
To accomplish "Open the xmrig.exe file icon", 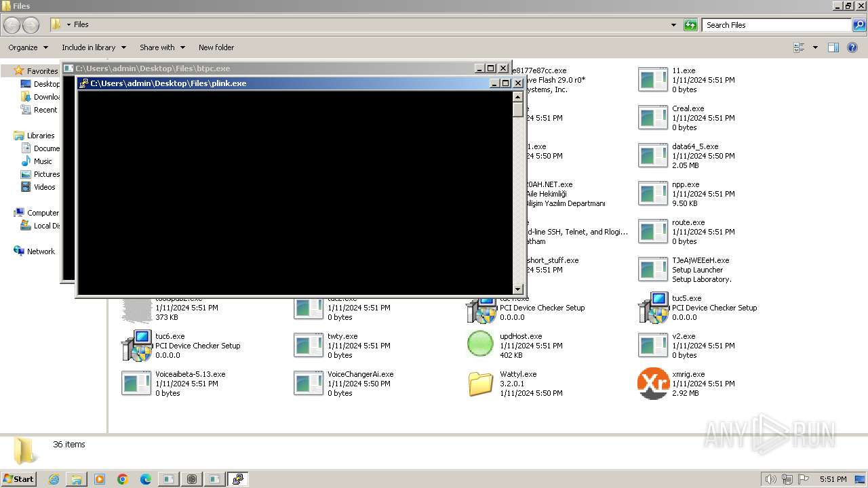I will (x=653, y=384).
